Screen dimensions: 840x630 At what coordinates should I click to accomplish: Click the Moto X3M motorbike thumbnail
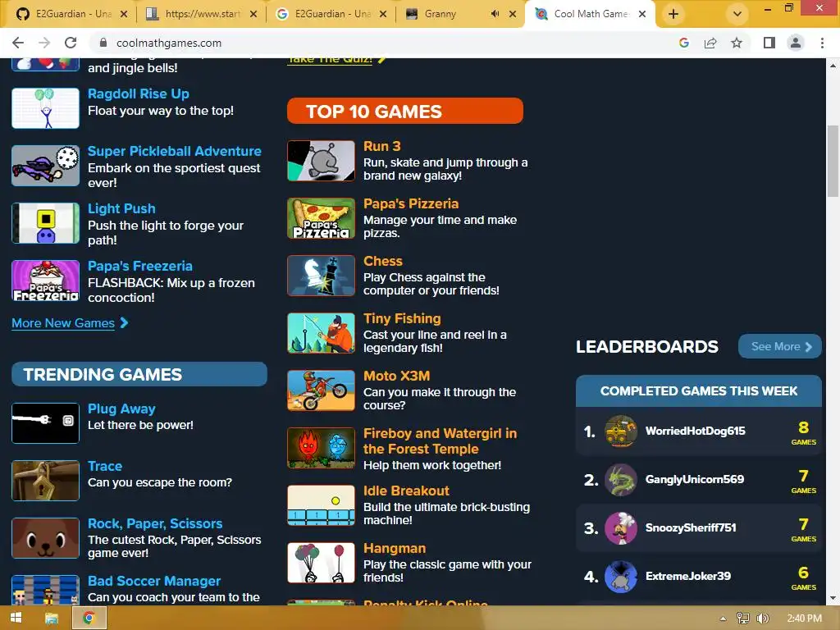click(x=321, y=390)
